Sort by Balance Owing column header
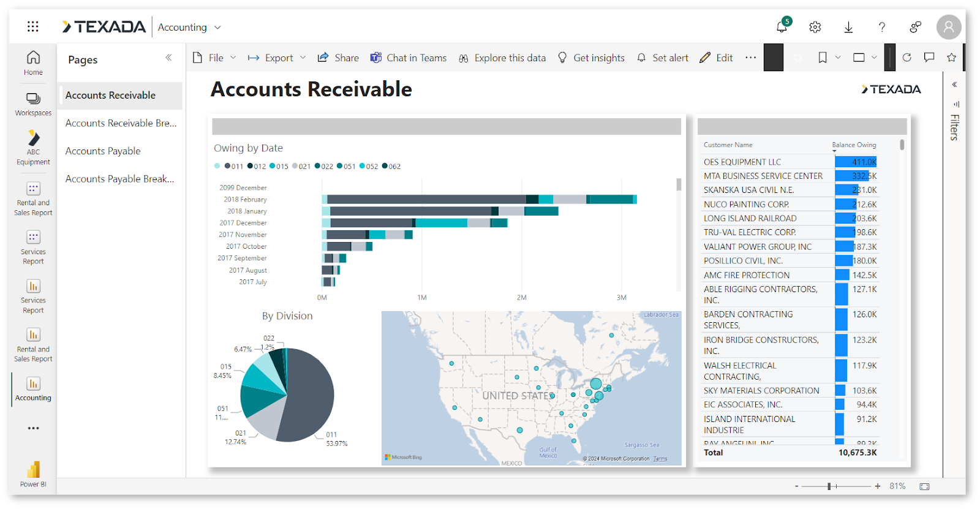The image size is (980, 509). tap(854, 145)
